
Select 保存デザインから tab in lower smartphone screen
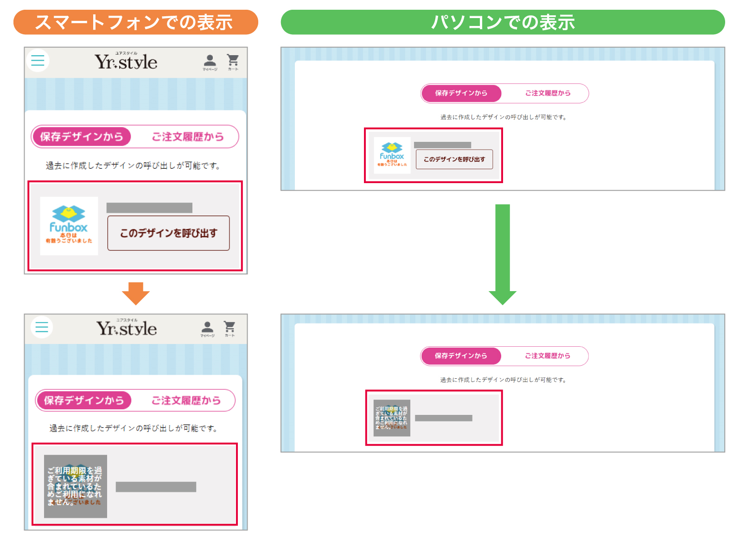pos(84,401)
